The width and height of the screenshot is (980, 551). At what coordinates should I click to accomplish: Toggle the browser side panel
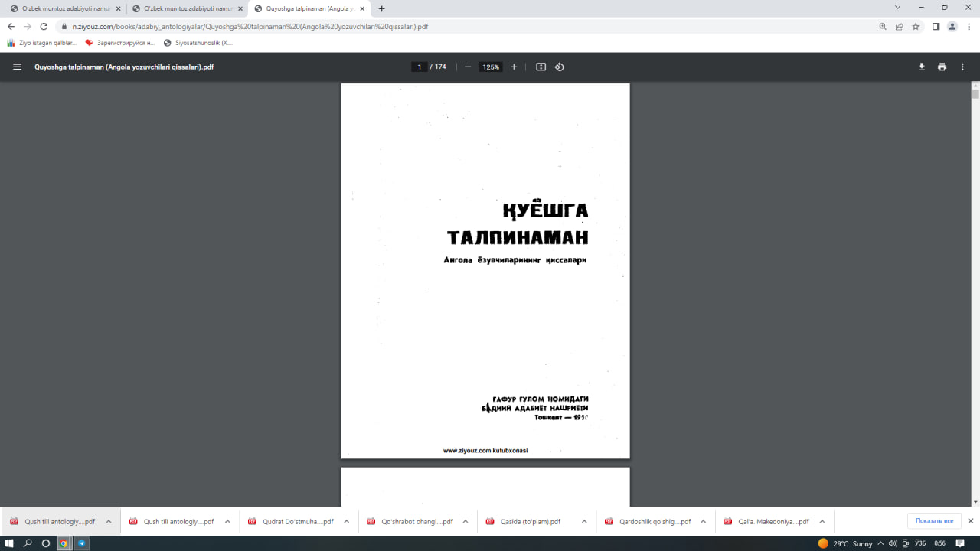point(935,26)
